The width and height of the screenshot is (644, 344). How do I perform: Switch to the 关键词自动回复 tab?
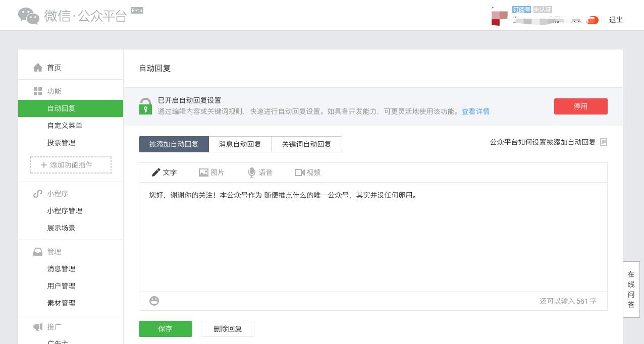tap(306, 144)
